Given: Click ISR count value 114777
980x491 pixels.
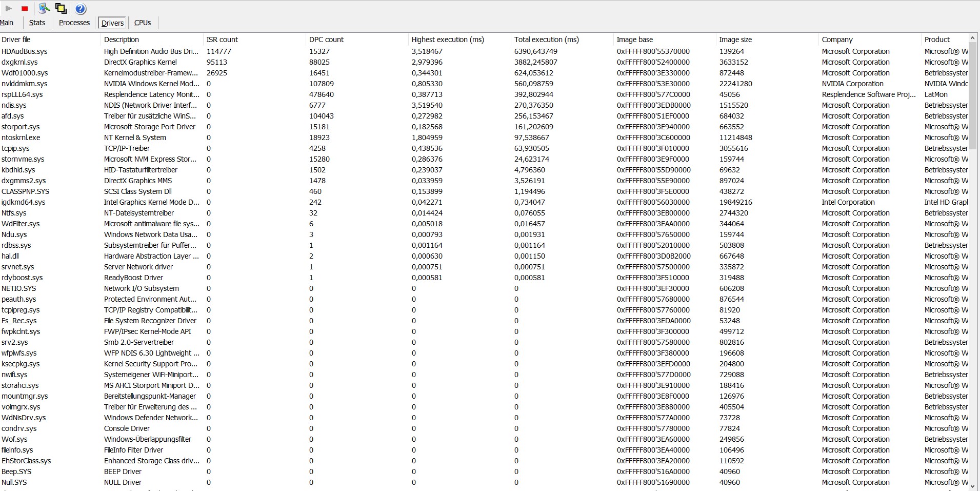Looking at the screenshot, I should click(219, 51).
